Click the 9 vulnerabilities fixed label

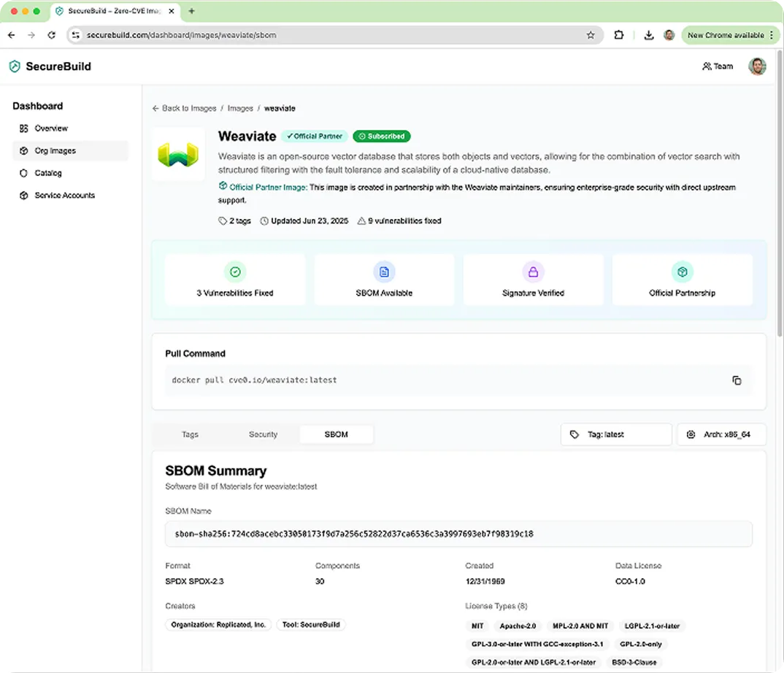[x=399, y=220]
